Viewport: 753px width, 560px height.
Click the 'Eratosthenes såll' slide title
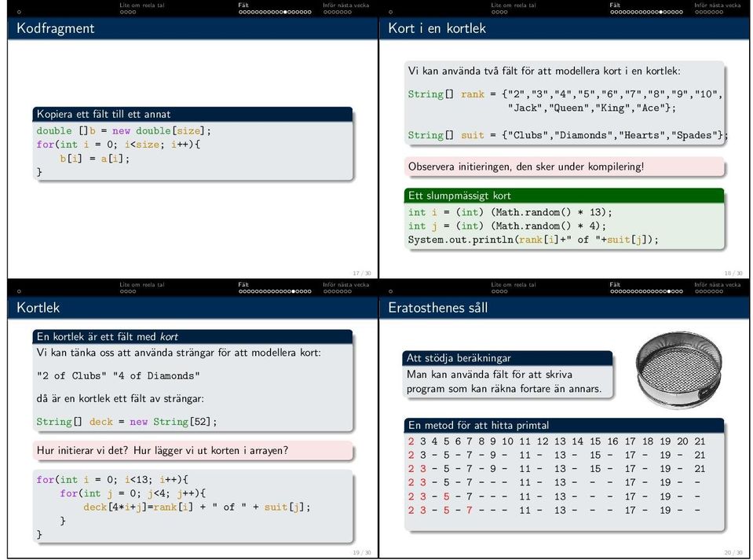coord(437,307)
